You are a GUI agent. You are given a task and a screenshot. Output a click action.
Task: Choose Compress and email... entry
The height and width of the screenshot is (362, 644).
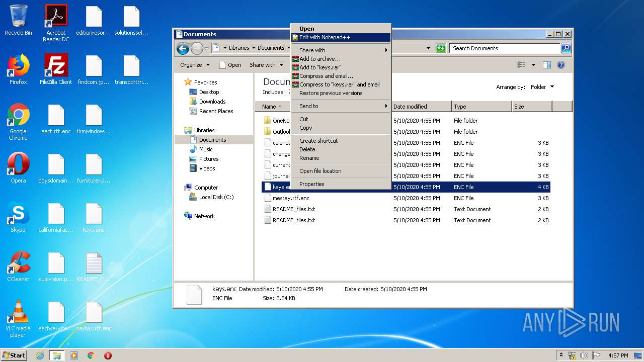(x=341, y=76)
